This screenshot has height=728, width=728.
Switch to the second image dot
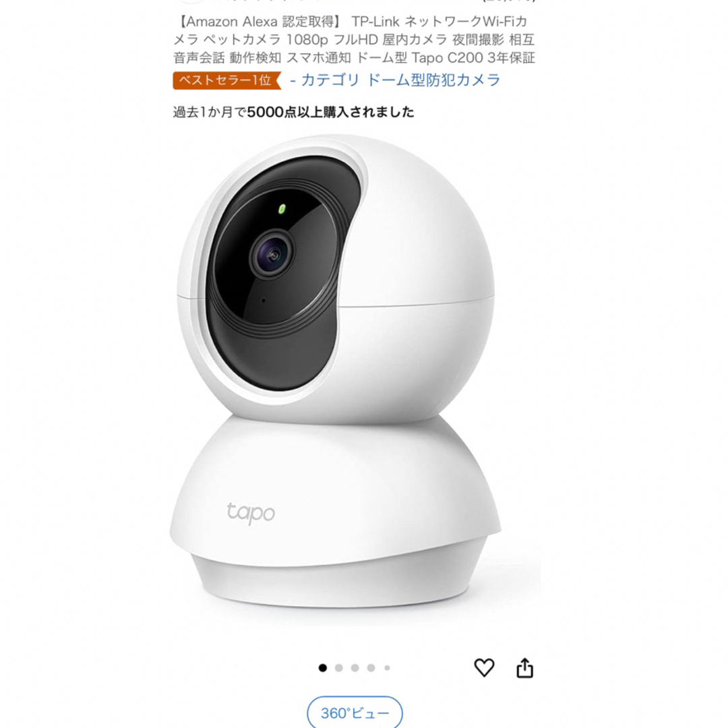point(339,667)
